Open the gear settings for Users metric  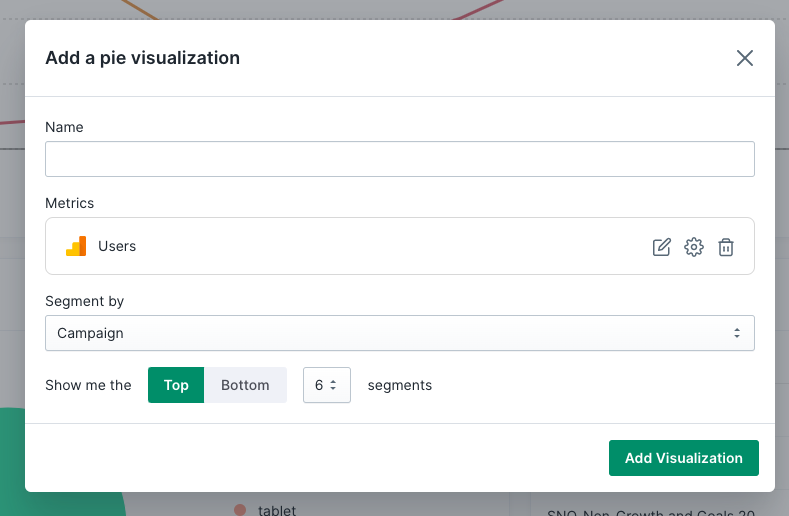coord(694,247)
